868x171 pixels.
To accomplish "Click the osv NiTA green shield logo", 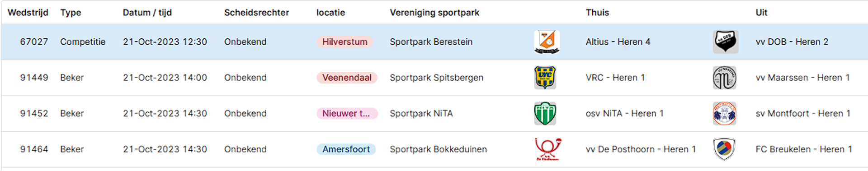I will (x=545, y=113).
